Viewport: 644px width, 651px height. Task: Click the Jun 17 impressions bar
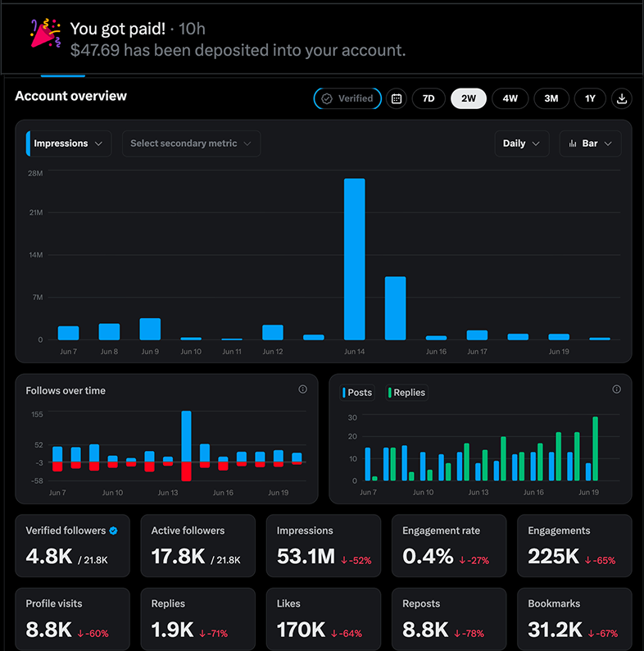(x=477, y=335)
